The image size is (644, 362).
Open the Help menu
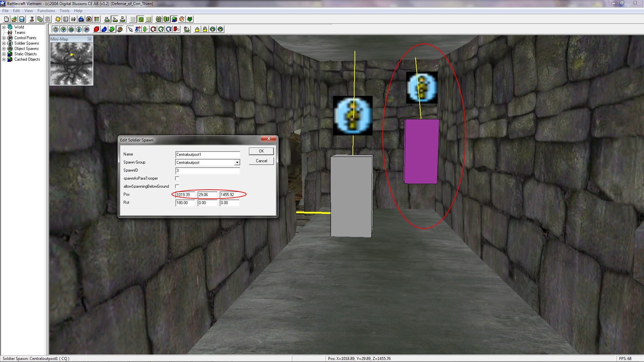(x=78, y=11)
